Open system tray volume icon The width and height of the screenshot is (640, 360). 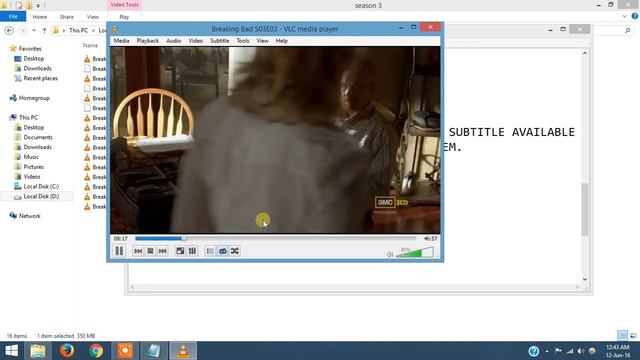click(x=580, y=351)
